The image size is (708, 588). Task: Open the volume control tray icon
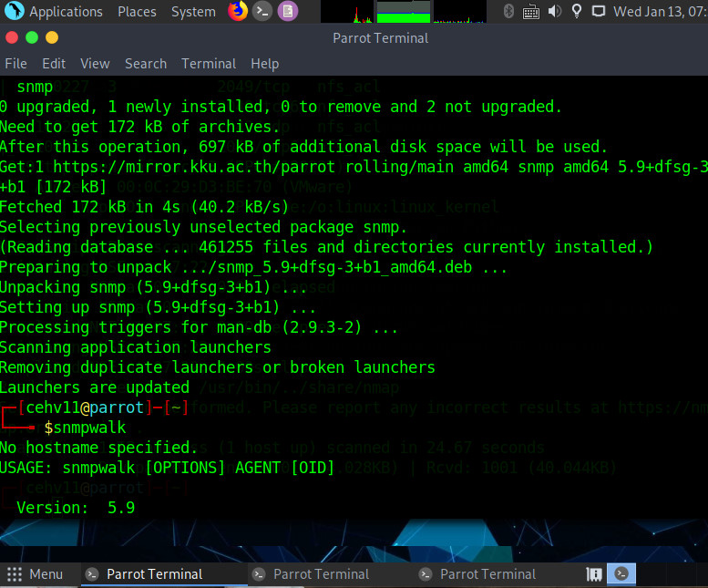point(554,12)
